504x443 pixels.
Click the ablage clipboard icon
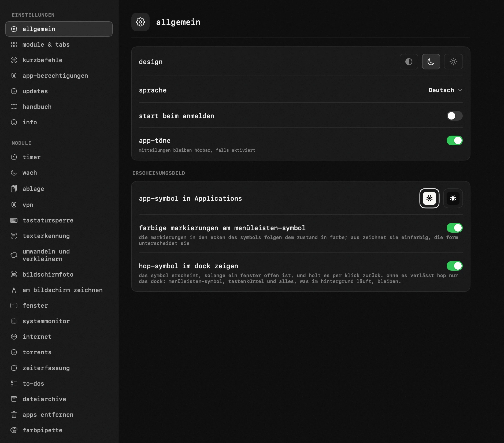(14, 189)
